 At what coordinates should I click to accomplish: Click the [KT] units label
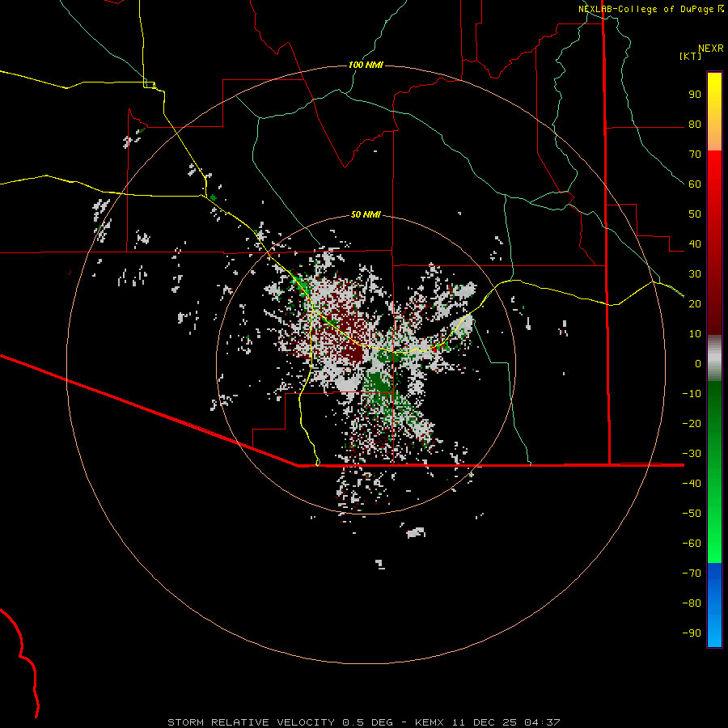tap(691, 56)
